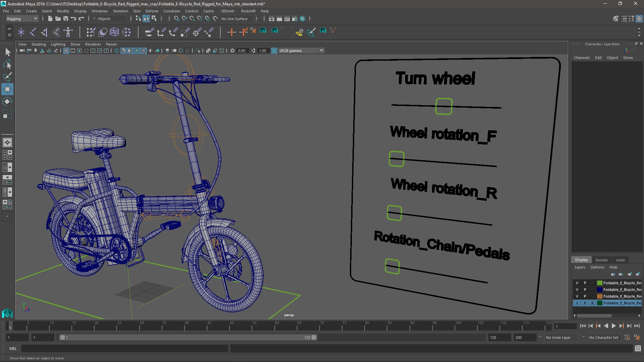This screenshot has width=644, height=362.
Task: Snap to curves icon in status line
Action: (184, 19)
